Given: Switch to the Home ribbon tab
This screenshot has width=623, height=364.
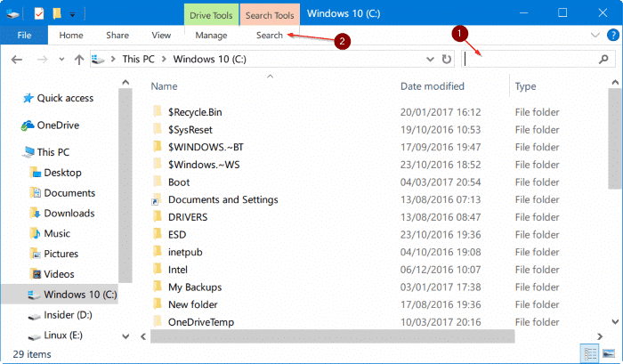Looking at the screenshot, I should tap(71, 35).
